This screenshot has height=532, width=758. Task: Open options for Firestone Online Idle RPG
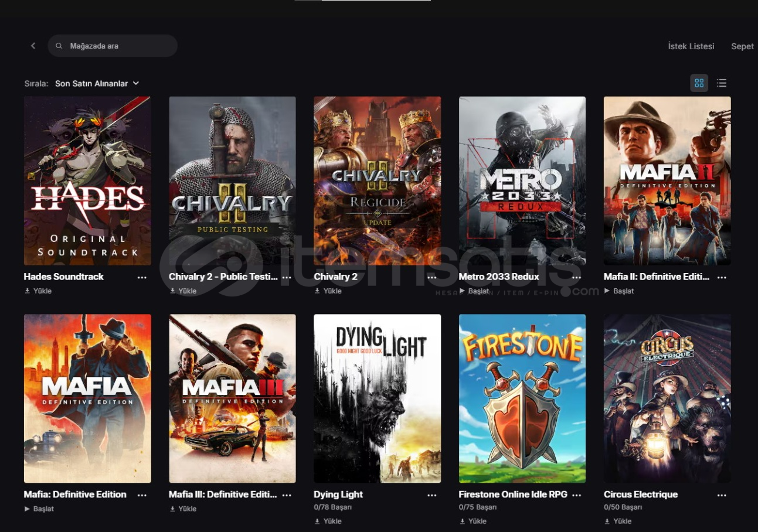click(577, 495)
